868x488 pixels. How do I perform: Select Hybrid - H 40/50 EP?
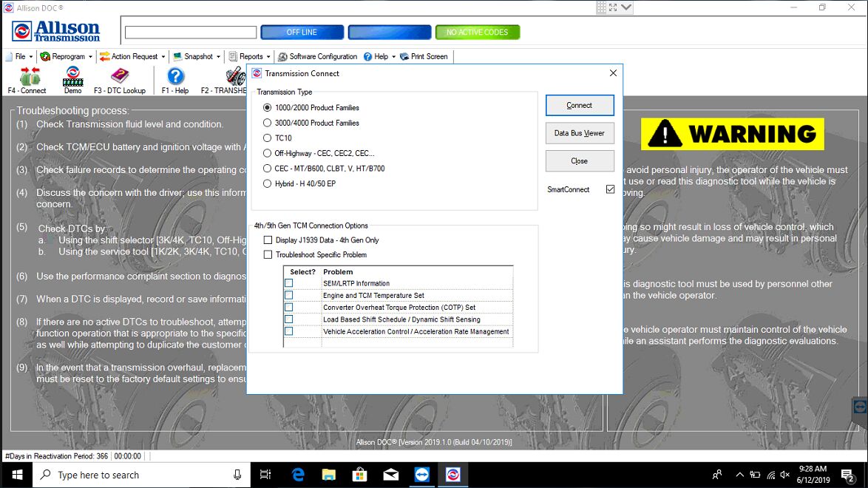(268, 184)
